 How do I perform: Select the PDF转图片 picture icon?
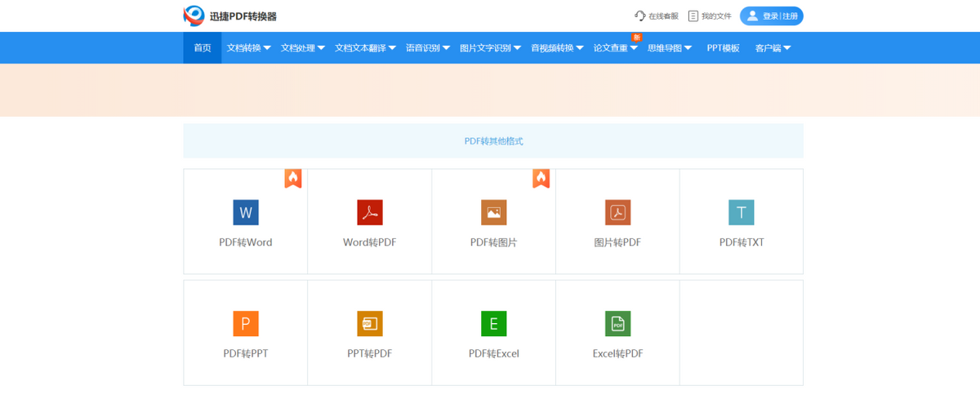[493, 212]
